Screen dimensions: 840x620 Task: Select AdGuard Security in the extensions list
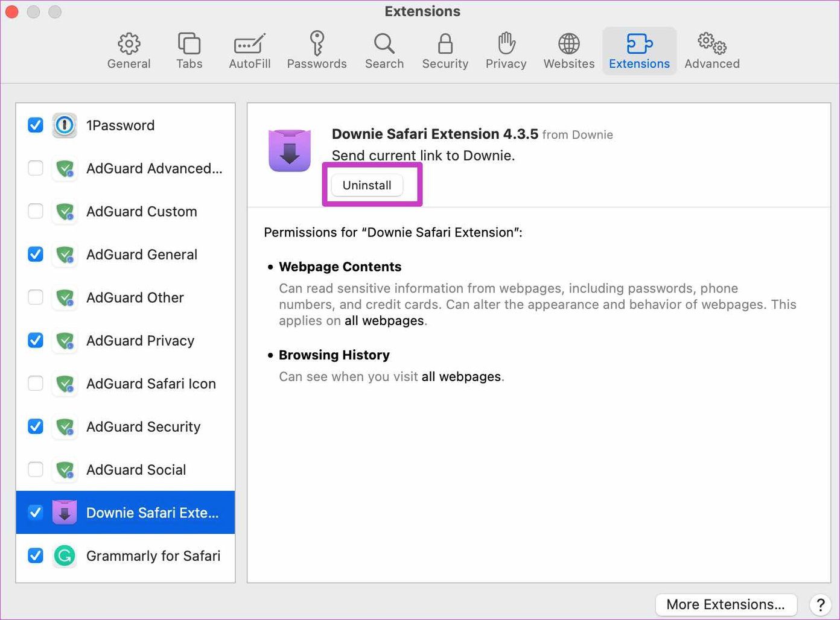coord(126,426)
